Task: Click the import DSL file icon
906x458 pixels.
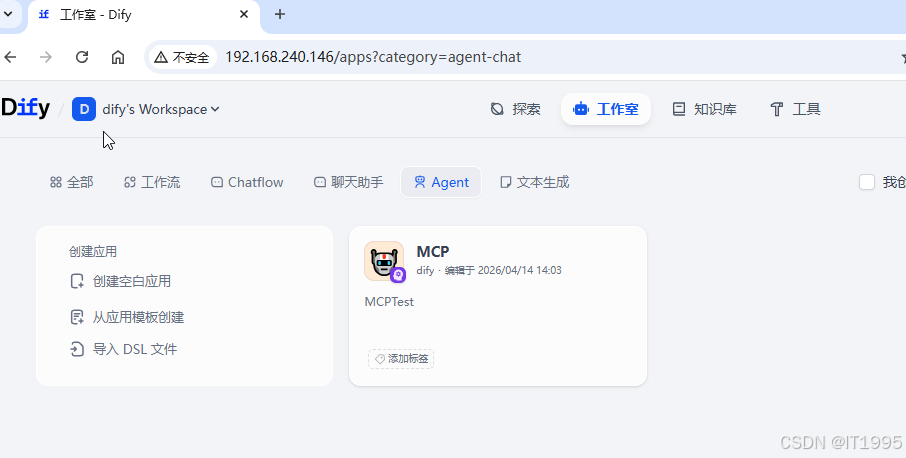Action: (77, 349)
